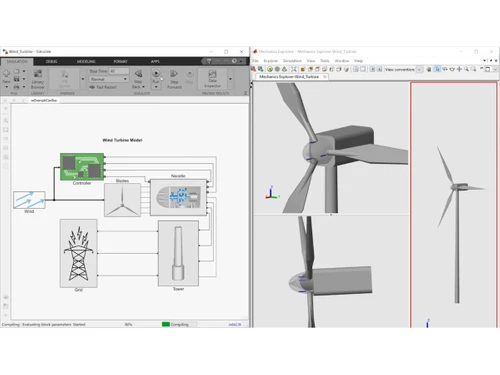500x375 pixels.
Task: Switch to the Modeling ribbon tab
Action: tap(86, 61)
